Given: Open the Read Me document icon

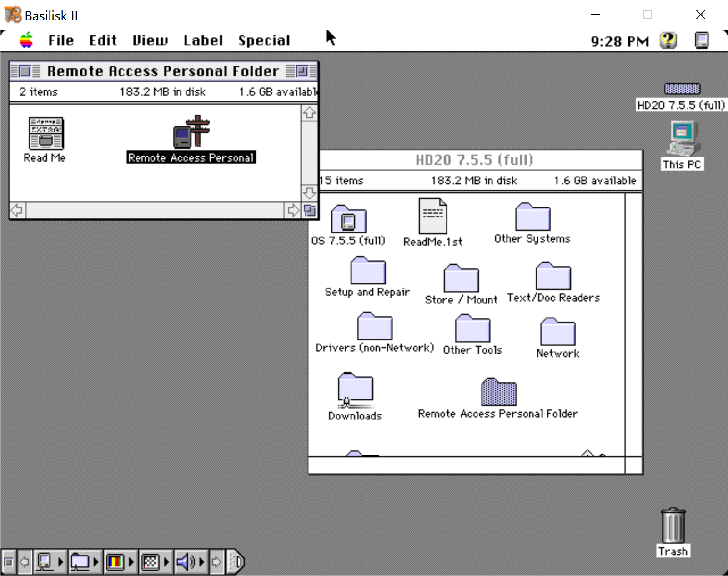Looking at the screenshot, I should click(x=46, y=133).
